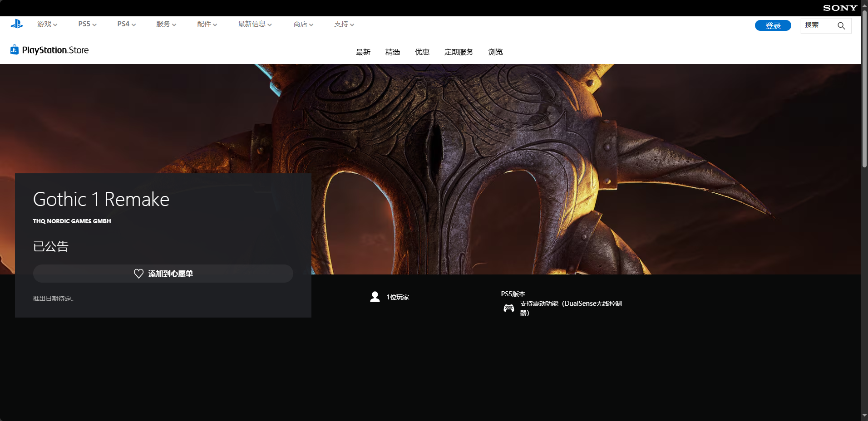Click the PS5版本 label
The height and width of the screenshot is (421, 868).
pos(513,294)
